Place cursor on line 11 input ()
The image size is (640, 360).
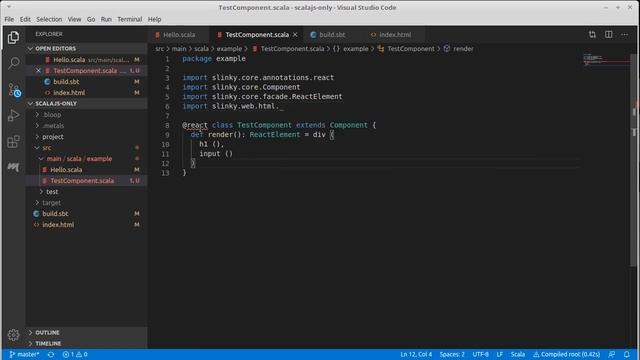pyautogui.click(x=216, y=154)
